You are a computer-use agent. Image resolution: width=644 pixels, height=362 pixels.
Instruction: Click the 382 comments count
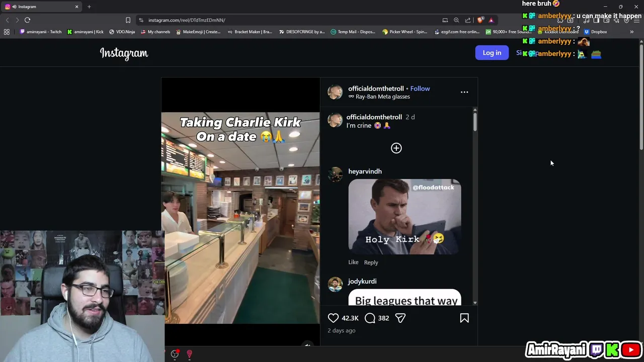coord(383,318)
